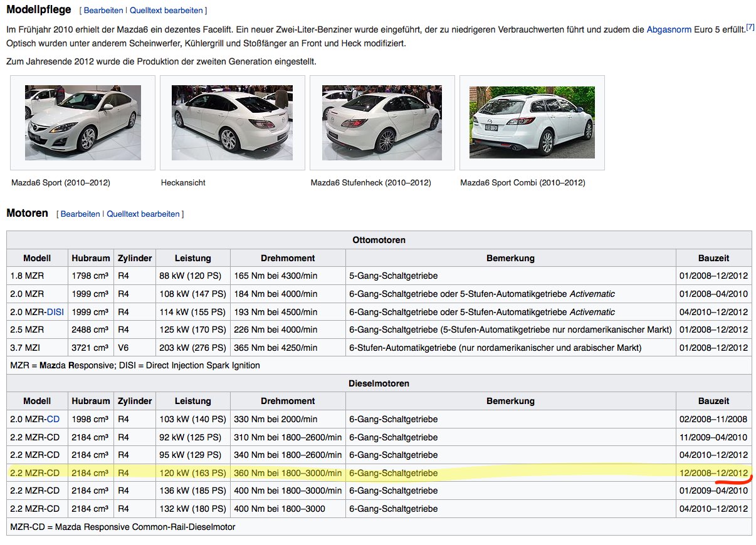Screen dimensions: 756x545
Task: Click the '165 Nm bei 4300/min' cell
Action: pos(288,276)
